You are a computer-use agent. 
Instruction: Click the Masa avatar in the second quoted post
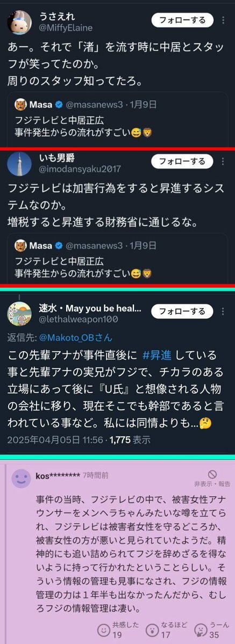click(x=20, y=245)
